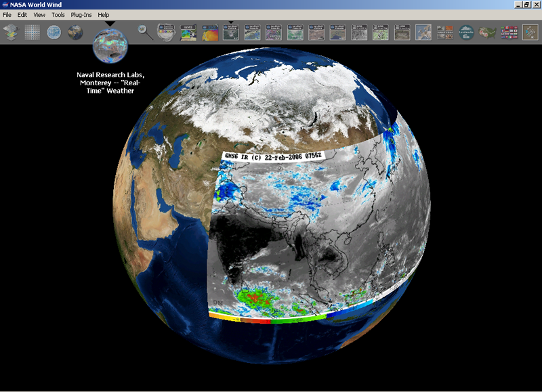Click the brown square icon at toolbar end

click(x=530, y=32)
